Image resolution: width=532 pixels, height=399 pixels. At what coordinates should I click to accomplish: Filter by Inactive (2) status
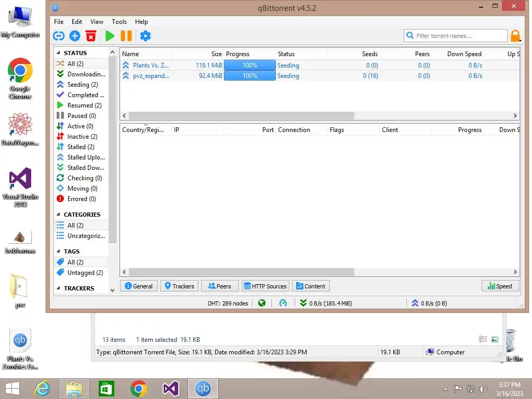(81, 137)
